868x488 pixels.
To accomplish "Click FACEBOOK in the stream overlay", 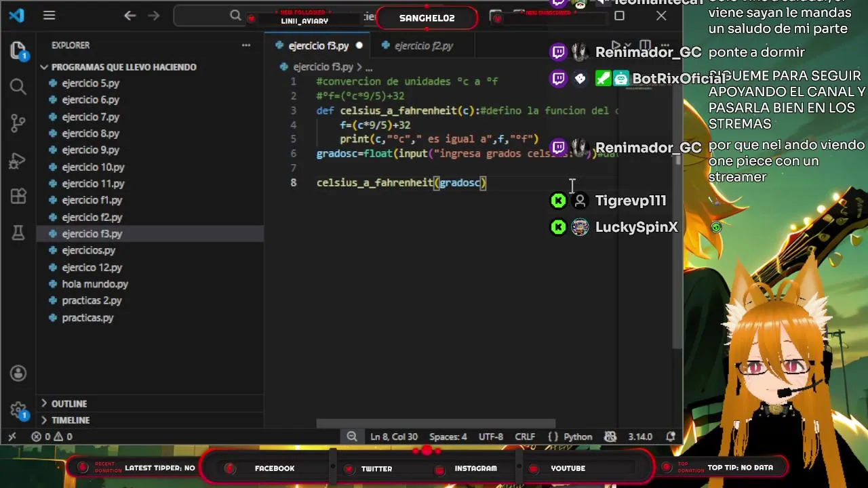I will coord(275,468).
